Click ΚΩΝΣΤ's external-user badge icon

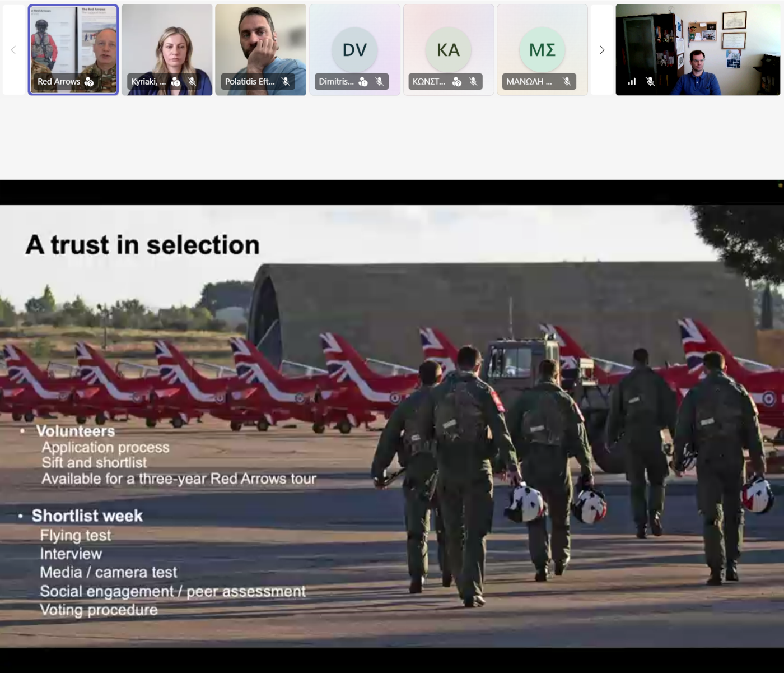click(x=457, y=82)
